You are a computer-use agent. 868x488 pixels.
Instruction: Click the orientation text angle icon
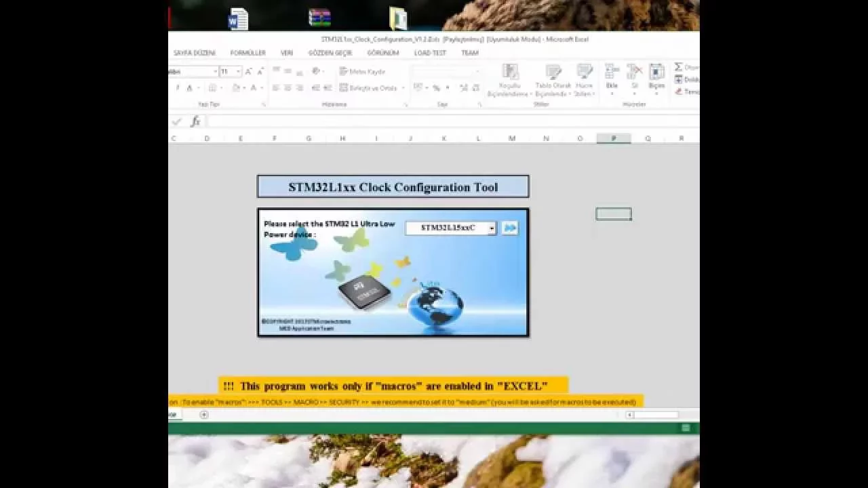click(317, 71)
